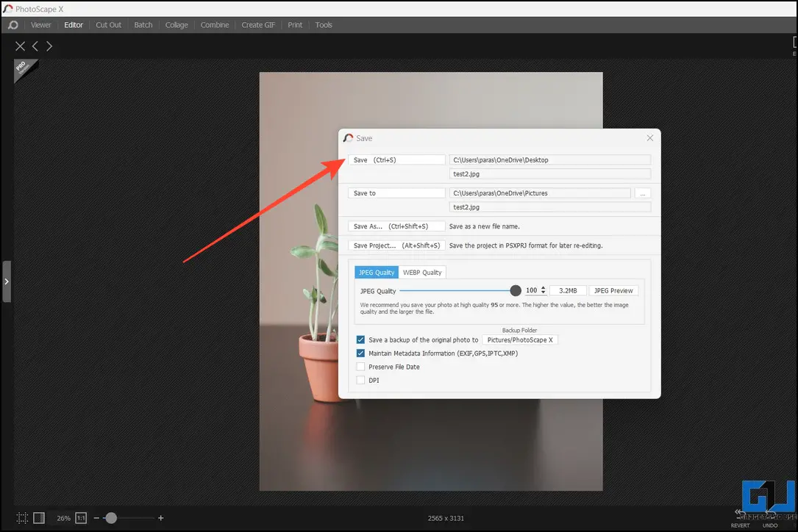Click the dotted selection grid icon
798x532 pixels.
pos(22,518)
